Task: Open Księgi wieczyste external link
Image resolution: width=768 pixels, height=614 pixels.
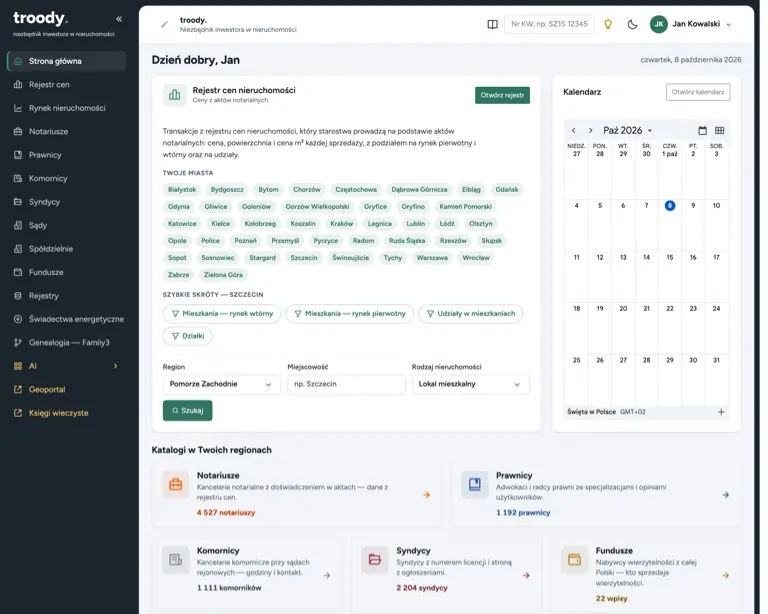Action: [x=67, y=413]
